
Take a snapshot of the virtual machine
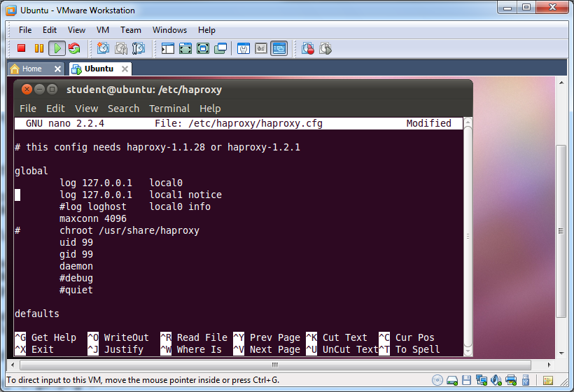(104, 48)
